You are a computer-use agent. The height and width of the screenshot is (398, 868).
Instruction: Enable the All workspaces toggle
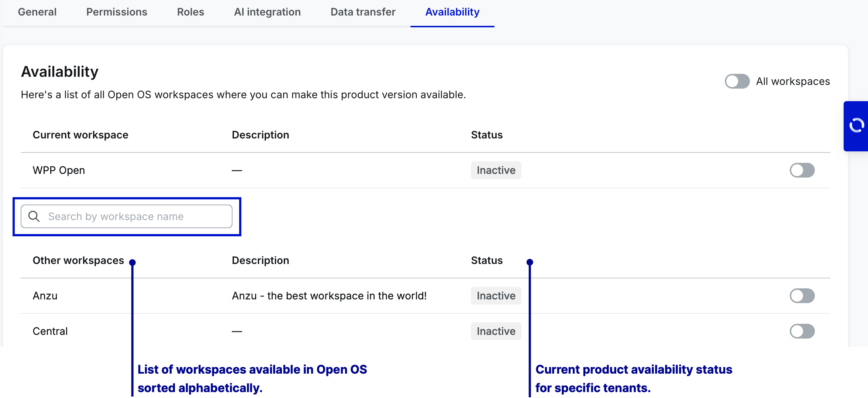tap(737, 81)
